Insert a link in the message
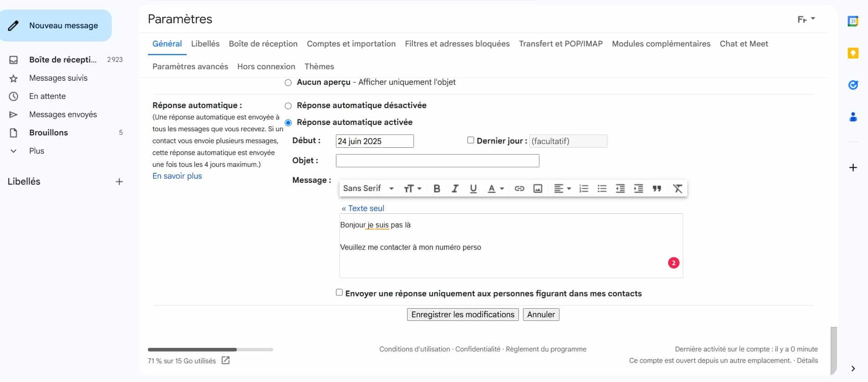The image size is (868, 382). [x=519, y=188]
